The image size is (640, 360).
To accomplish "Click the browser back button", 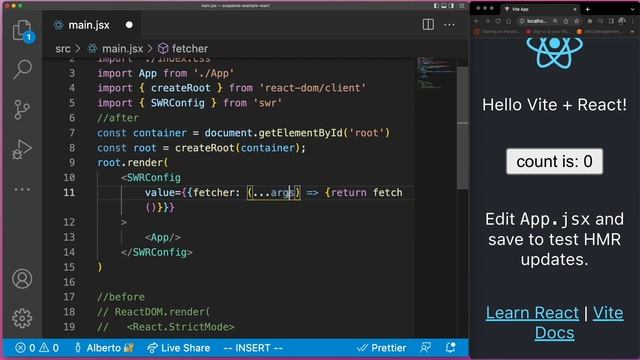I will pyautogui.click(x=477, y=21).
